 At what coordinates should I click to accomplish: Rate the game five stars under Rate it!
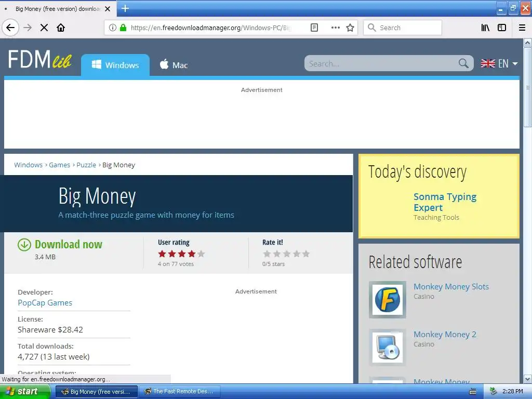[306, 254]
